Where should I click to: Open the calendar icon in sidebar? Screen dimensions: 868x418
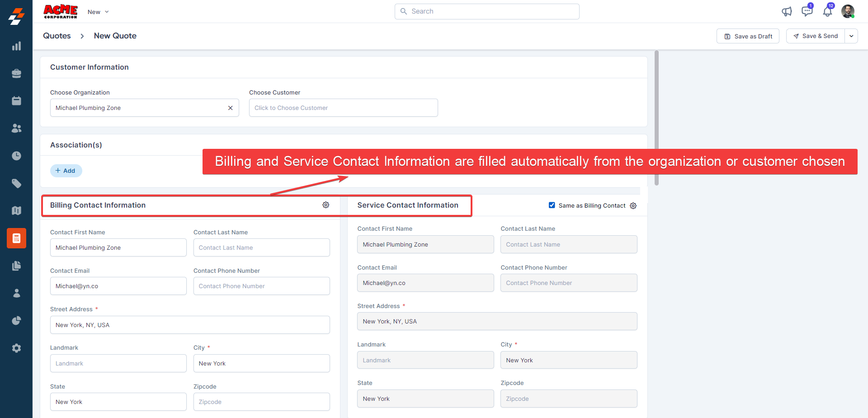(x=16, y=101)
